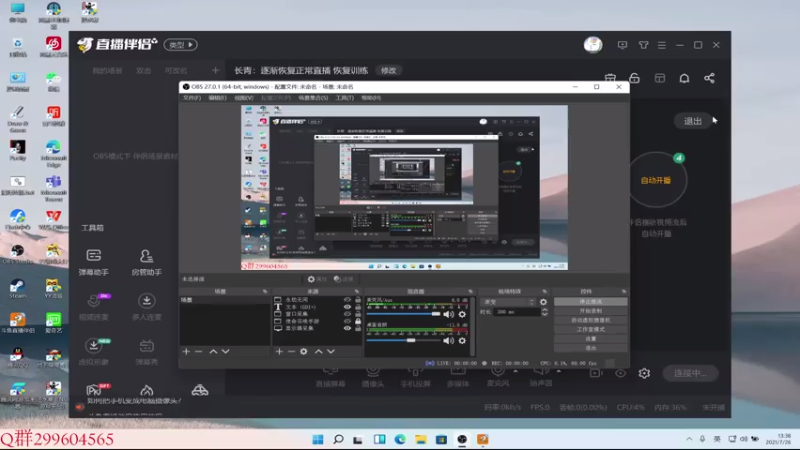Add a new scene with plus in OBS
The width and height of the screenshot is (800, 450).
(186, 352)
